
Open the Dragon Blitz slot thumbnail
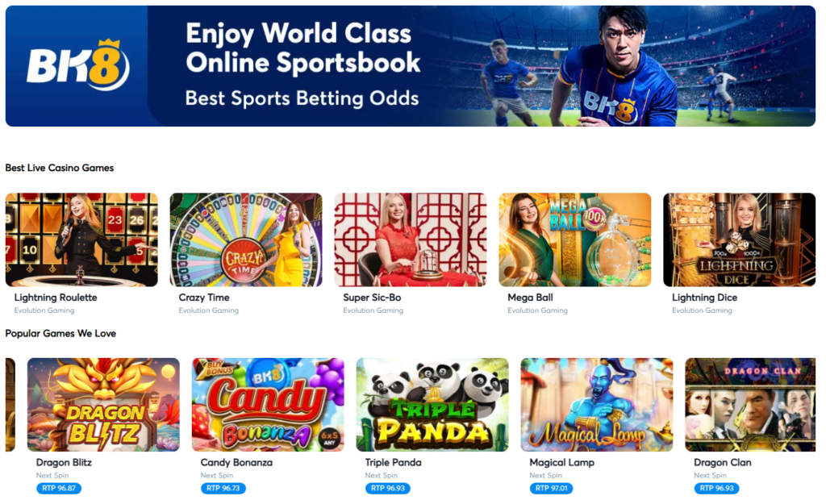pyautogui.click(x=103, y=405)
